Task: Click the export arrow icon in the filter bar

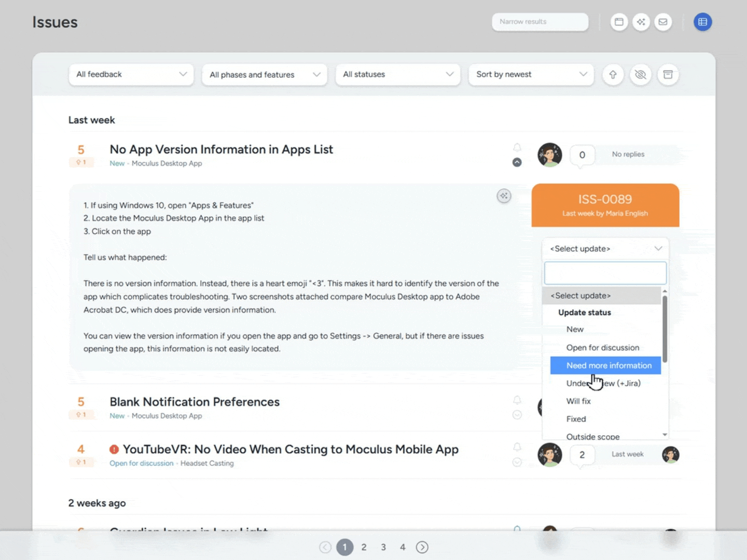Action: point(613,75)
